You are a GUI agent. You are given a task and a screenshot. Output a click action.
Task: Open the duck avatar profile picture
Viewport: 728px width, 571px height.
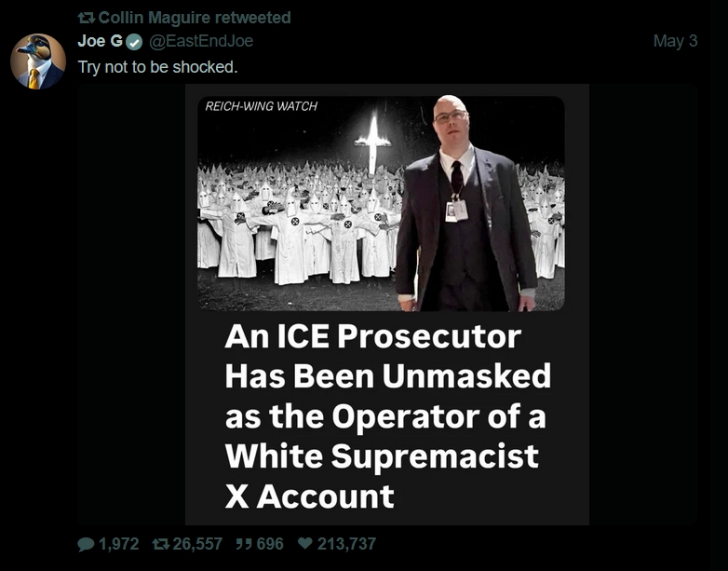click(x=38, y=61)
